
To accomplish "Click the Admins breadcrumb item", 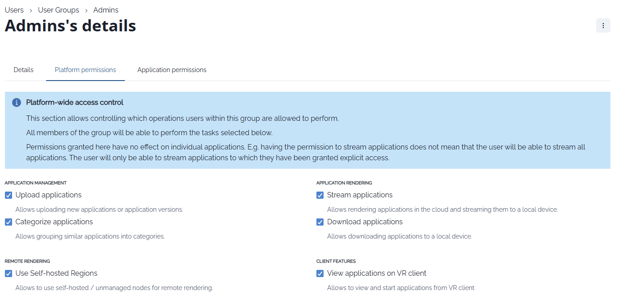I will (106, 10).
